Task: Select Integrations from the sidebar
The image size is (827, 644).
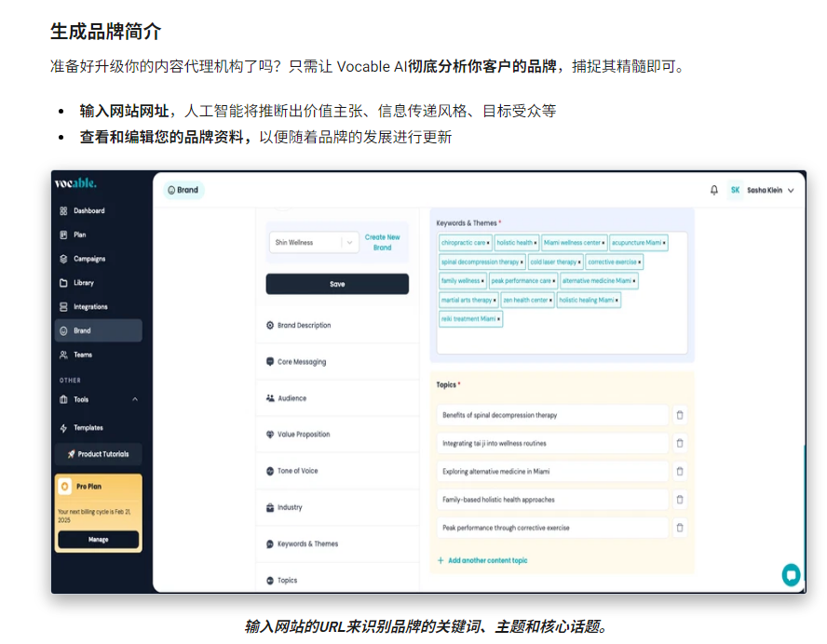Action: click(90, 307)
